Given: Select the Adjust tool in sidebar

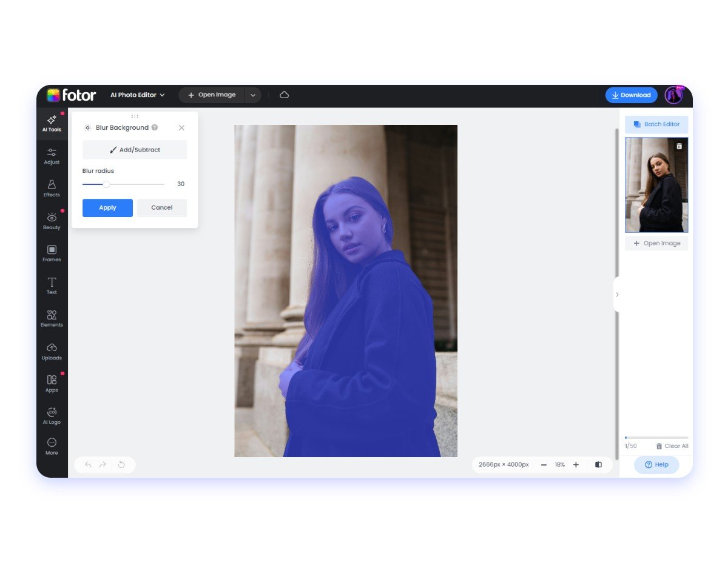Looking at the screenshot, I should [52, 156].
